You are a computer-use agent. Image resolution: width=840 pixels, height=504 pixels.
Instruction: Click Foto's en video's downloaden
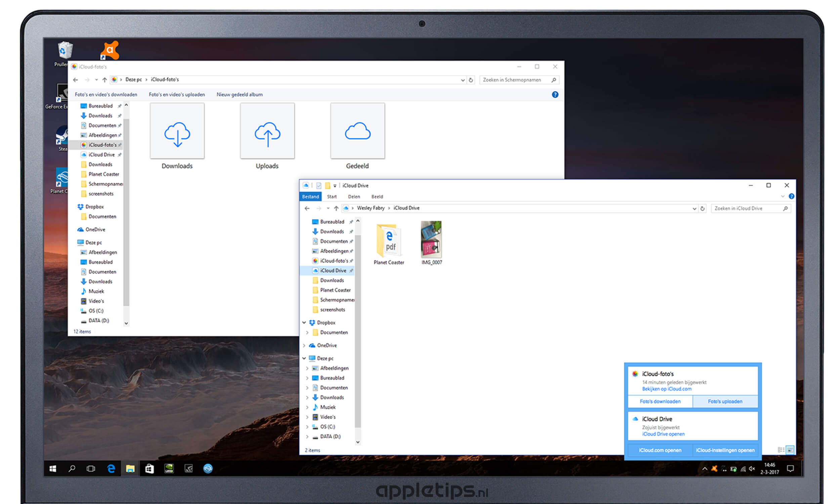[106, 95]
